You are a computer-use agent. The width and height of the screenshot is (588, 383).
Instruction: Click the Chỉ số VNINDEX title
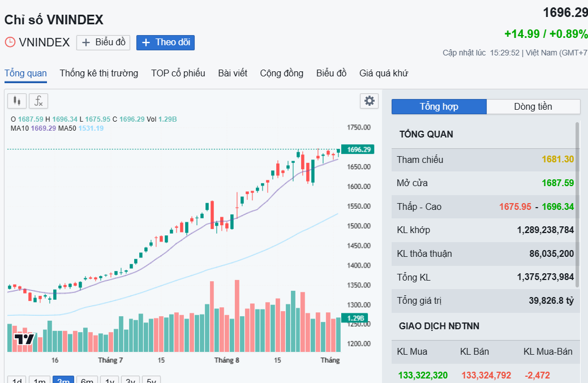tap(54, 20)
